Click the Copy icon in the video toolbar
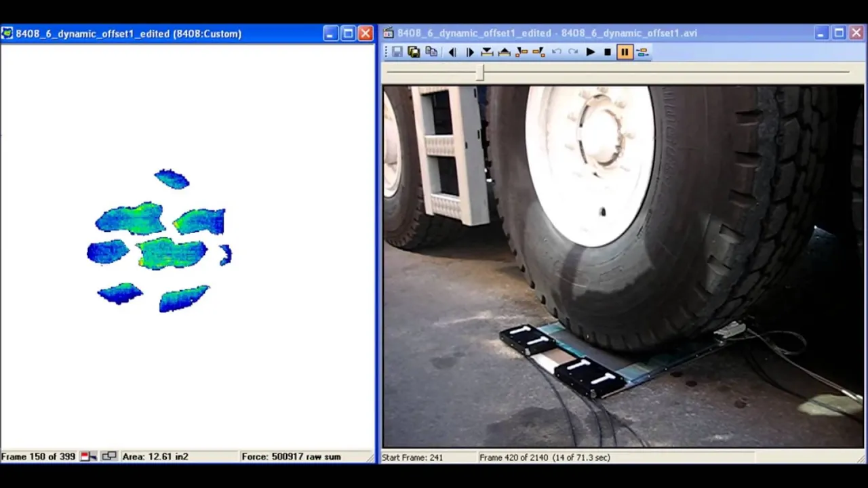Screen dimensions: 868x488 pos(431,52)
